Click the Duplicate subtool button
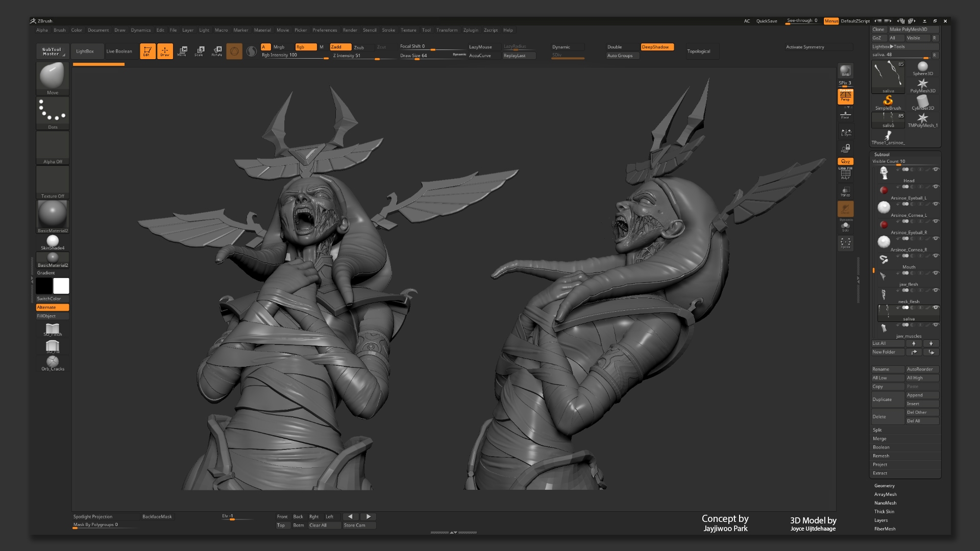The image size is (980, 551). (x=888, y=399)
